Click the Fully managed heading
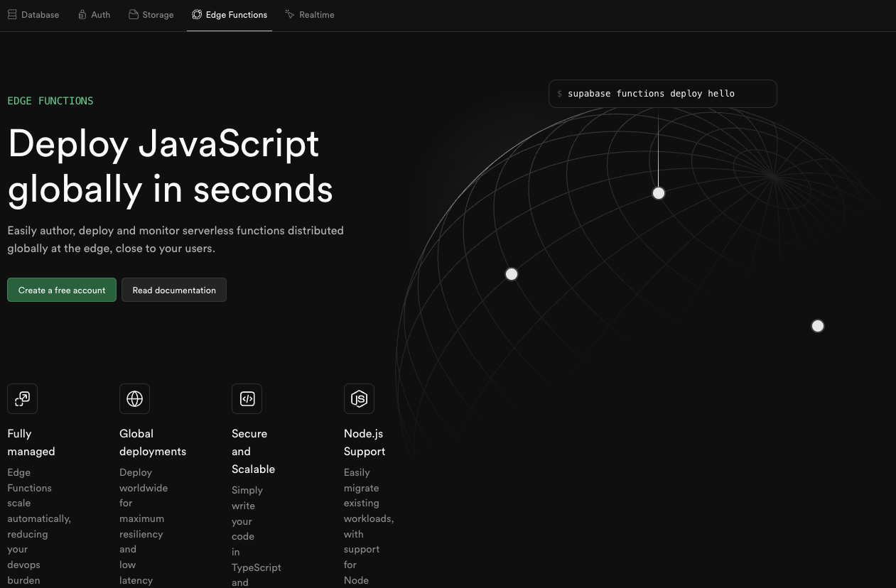896x588 pixels. pos(31,442)
